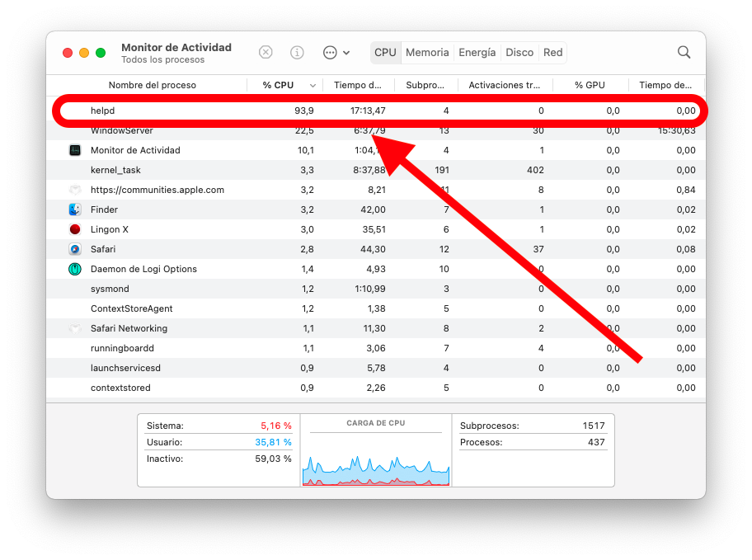
Task: Select the Safari Networking shield icon
Action: (75, 329)
